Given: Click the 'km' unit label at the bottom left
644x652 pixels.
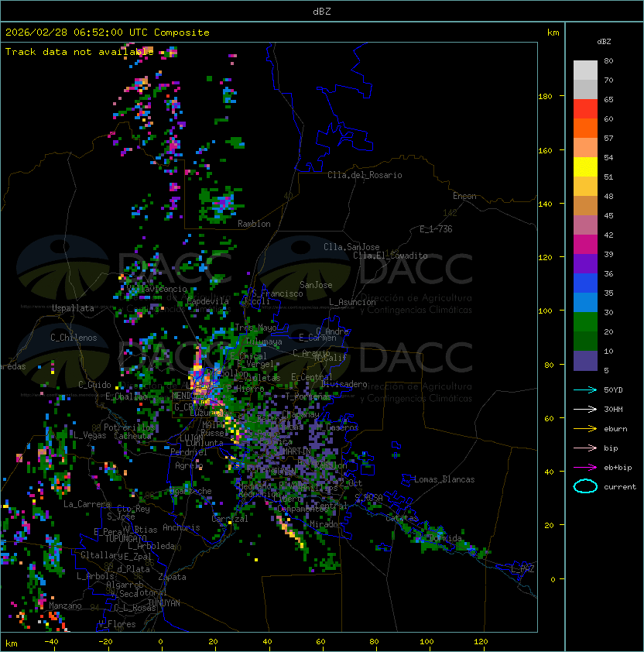Looking at the screenshot, I should [12, 643].
